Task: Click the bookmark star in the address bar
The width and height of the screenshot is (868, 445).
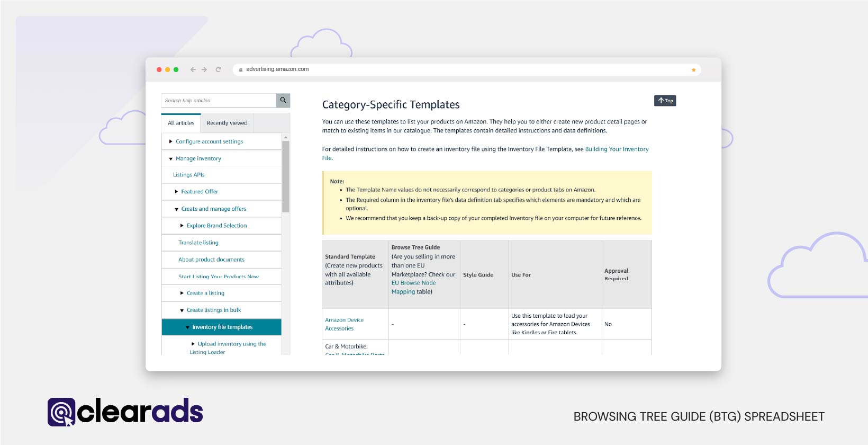Action: pos(693,70)
